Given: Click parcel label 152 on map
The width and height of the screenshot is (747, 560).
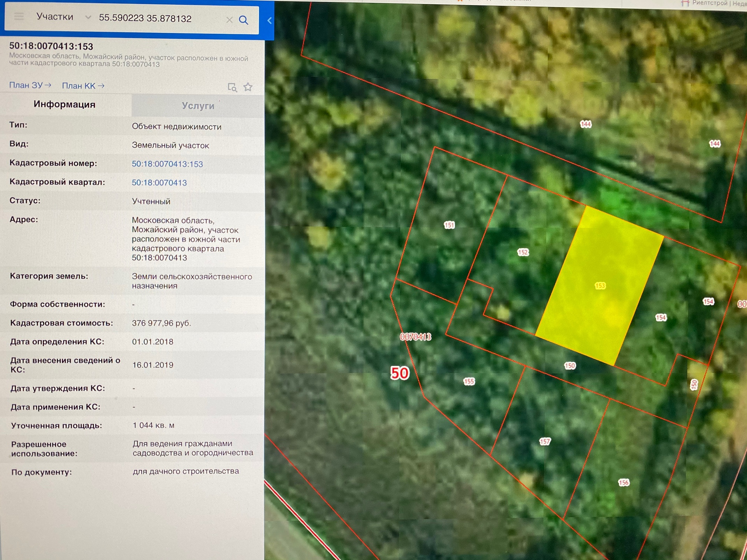Looking at the screenshot, I should 523,252.
